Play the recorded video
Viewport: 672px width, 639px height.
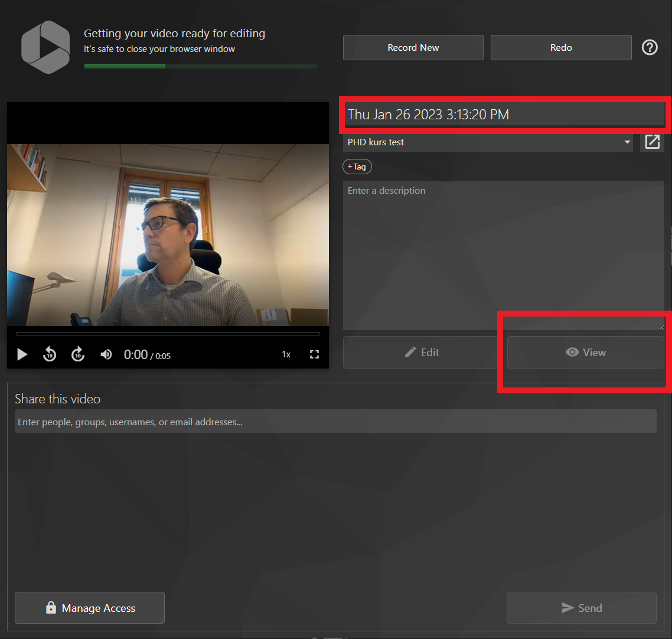click(x=22, y=354)
